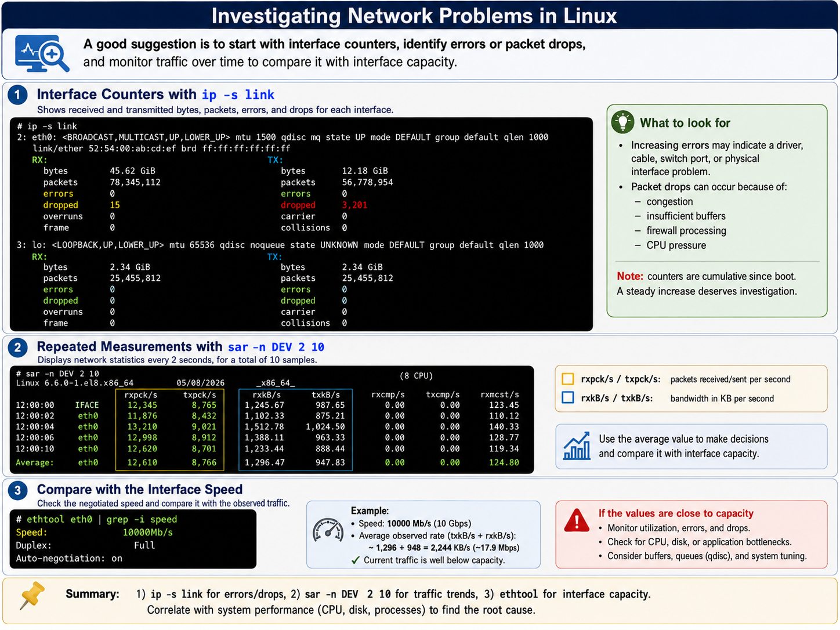The height and width of the screenshot is (630, 840).
Task: Select the yellow pushpin icon by Summary
Action: pyautogui.click(x=32, y=595)
